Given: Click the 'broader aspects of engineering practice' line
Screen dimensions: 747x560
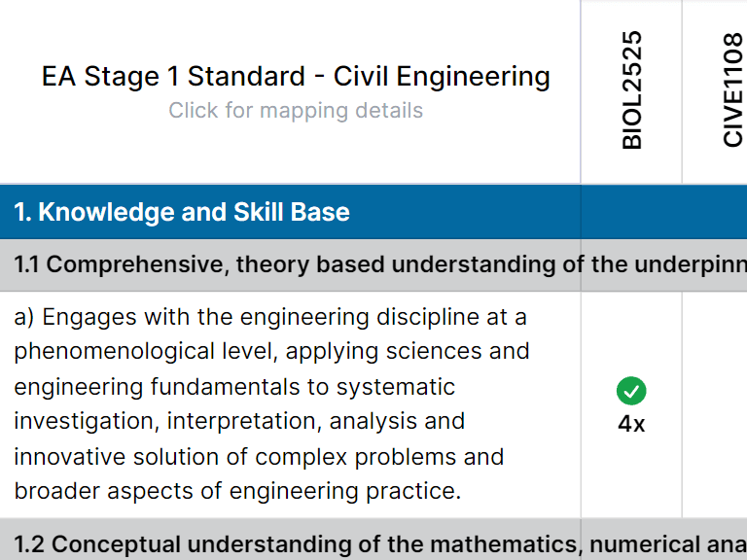Looking at the screenshot, I should coord(237,492).
